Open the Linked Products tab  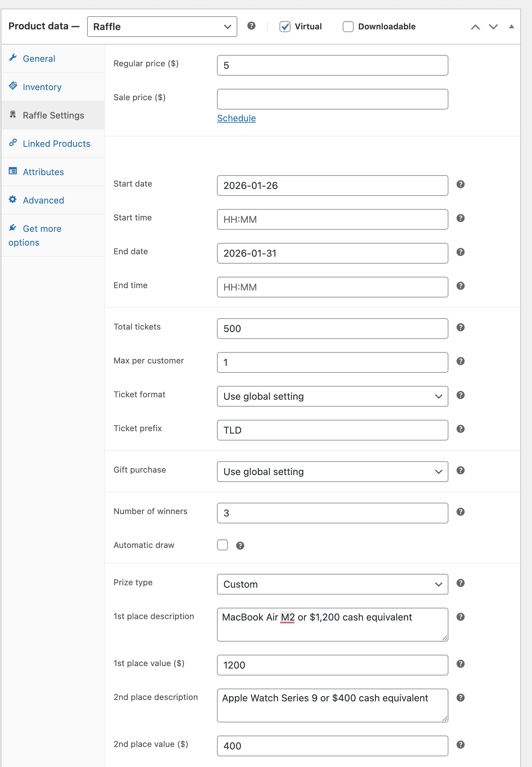coord(56,144)
